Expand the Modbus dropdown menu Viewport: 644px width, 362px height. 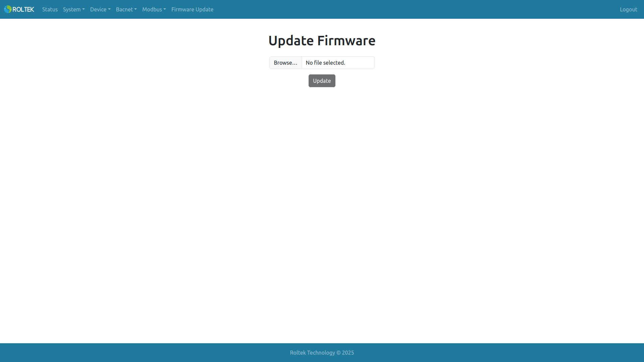pyautogui.click(x=154, y=9)
